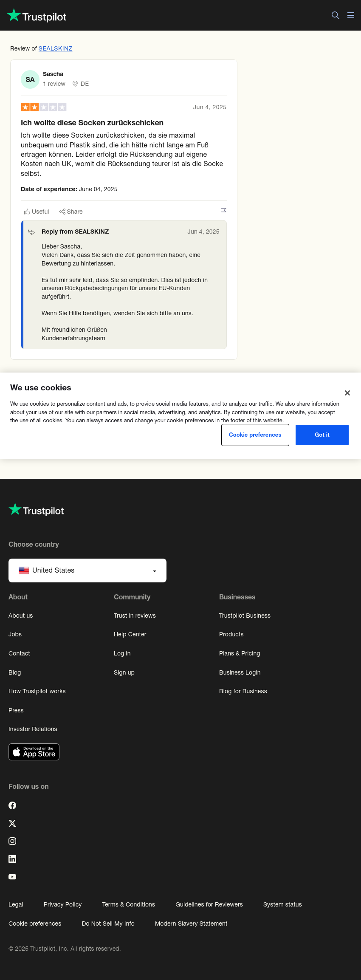The height and width of the screenshot is (980, 361).
Task: Mark the review as Useful
Action: tap(37, 212)
